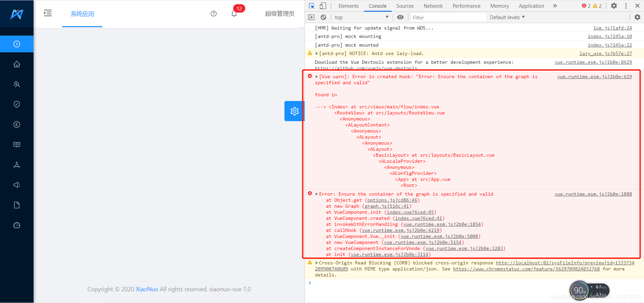This screenshot has height=303, width=644.
Task: Expand the Ensure the container error entry
Action: (317, 194)
